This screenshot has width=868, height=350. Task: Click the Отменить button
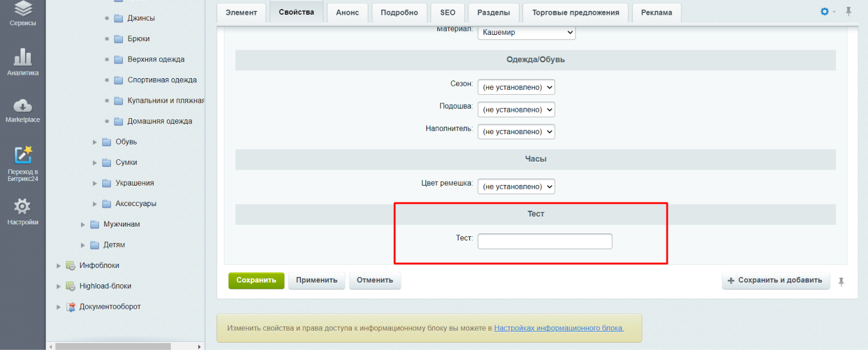coord(375,280)
